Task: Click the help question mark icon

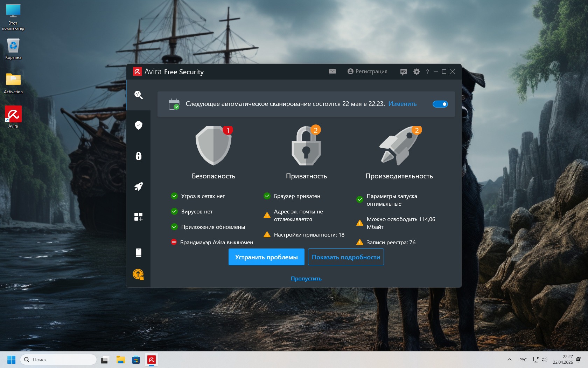Action: pos(427,72)
